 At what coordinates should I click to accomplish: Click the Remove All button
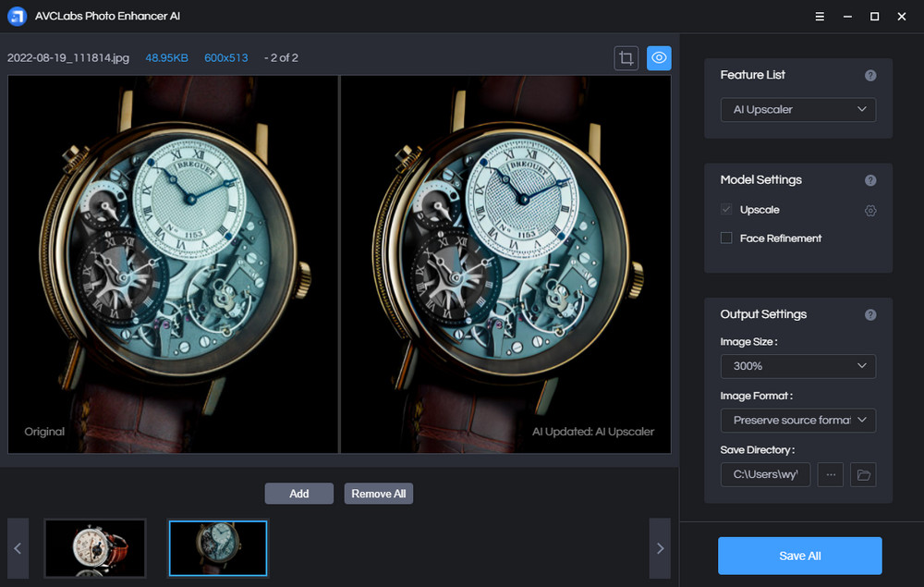click(378, 494)
